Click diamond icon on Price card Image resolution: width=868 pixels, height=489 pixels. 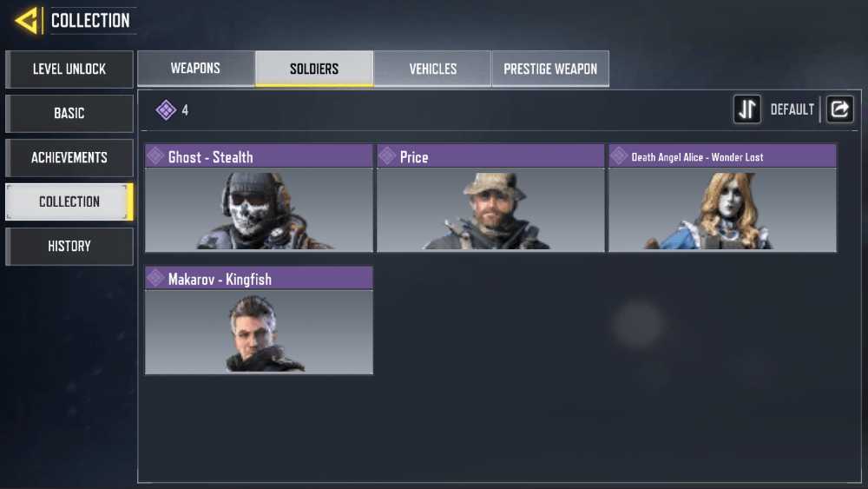[x=387, y=156]
